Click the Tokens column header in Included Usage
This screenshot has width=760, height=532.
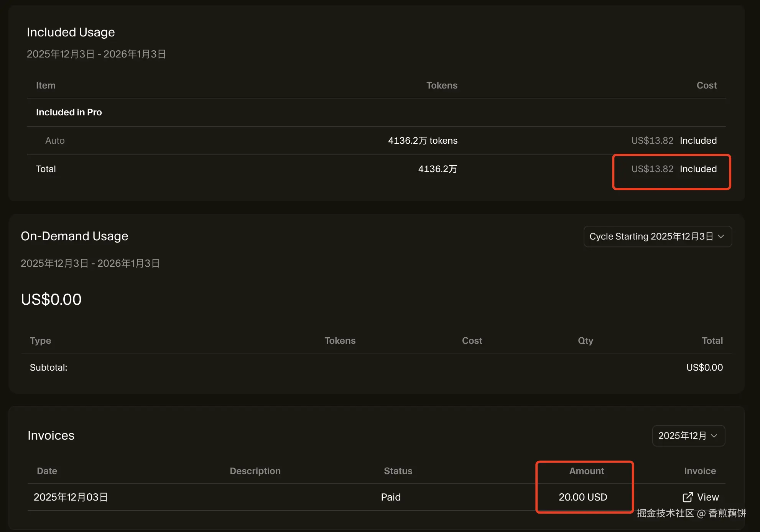[x=442, y=85]
